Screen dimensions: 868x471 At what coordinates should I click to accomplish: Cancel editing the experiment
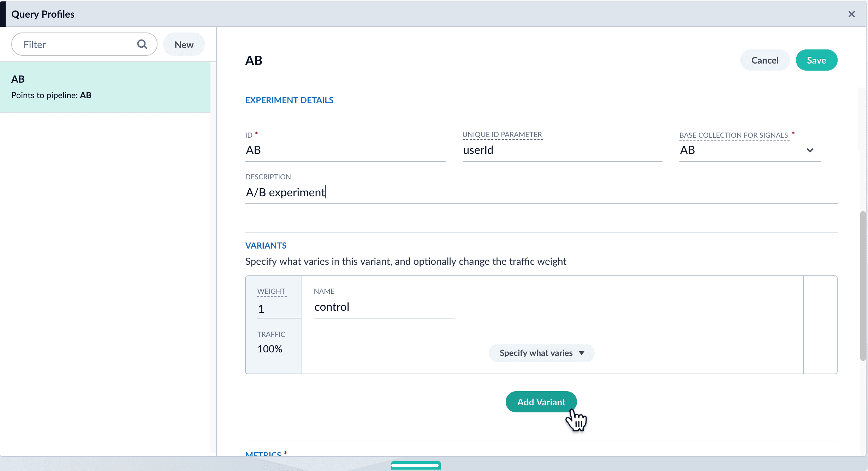(x=765, y=60)
